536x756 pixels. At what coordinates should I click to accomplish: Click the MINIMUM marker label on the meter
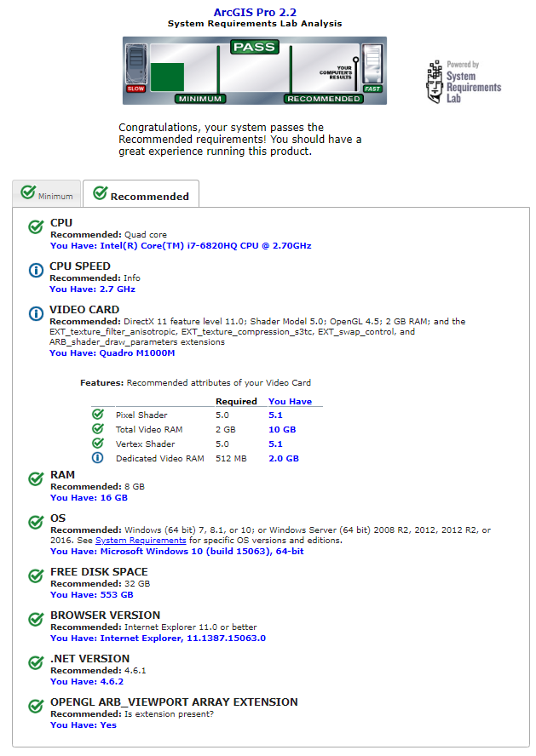(200, 99)
